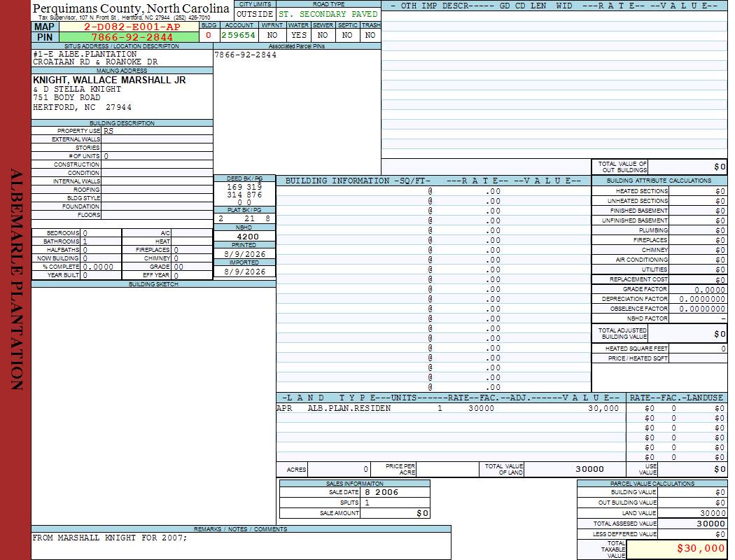Click the REPLACEMENT COST $0 value
Viewport: 735px width, 560px height.
[720, 280]
